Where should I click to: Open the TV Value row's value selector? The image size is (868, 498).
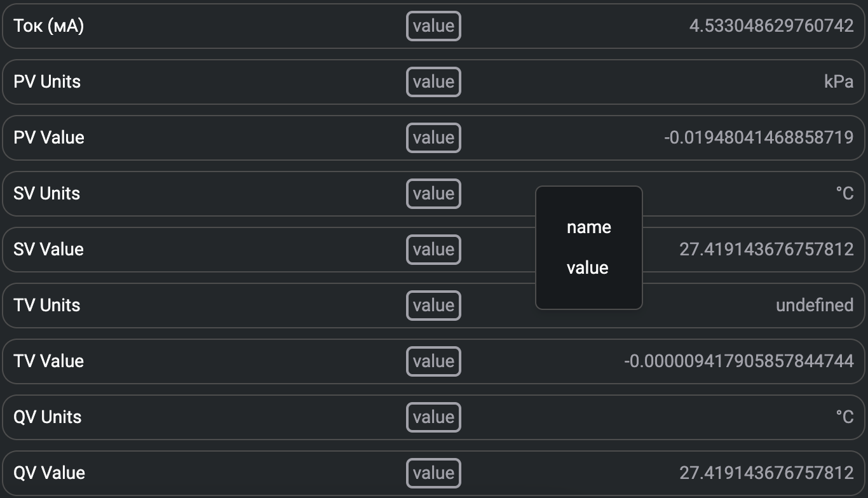click(x=433, y=361)
